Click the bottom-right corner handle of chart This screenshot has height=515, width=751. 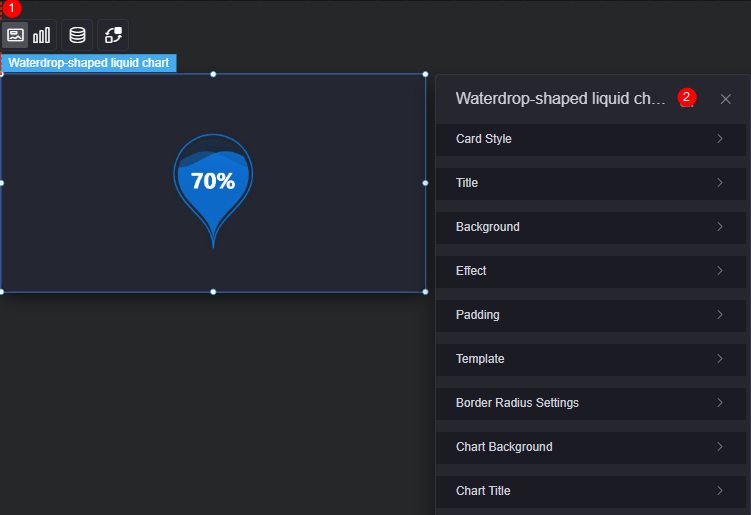click(x=425, y=292)
